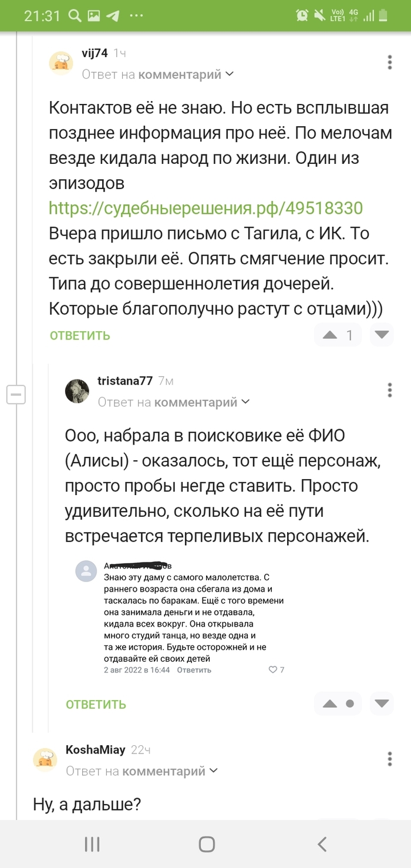
Task: Open Android recent apps button
Action: [x=92, y=845]
